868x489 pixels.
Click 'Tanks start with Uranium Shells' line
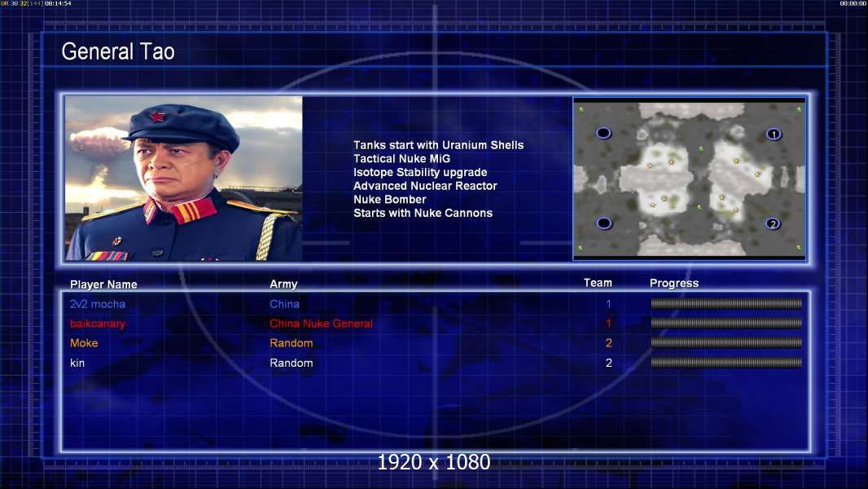(438, 145)
